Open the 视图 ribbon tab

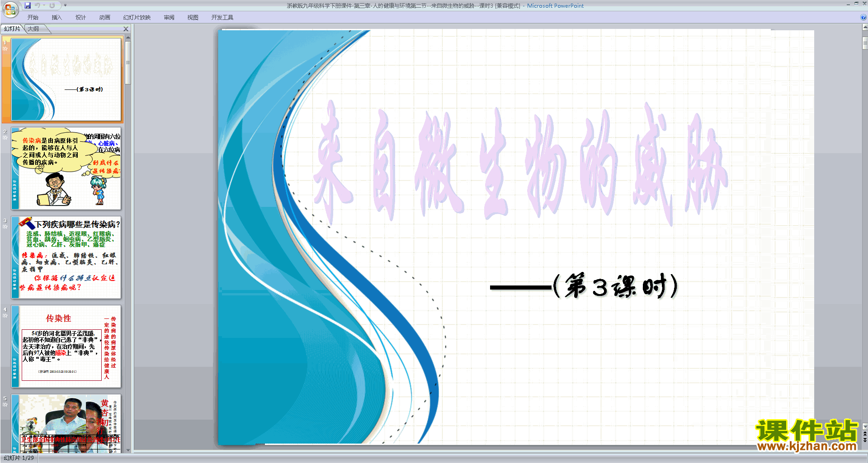[x=193, y=17]
